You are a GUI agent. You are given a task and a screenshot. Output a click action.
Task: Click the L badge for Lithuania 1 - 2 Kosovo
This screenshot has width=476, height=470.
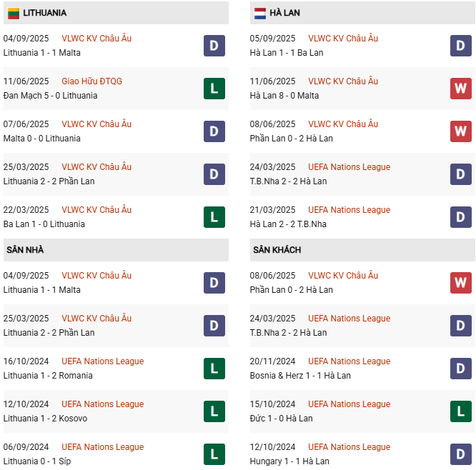click(x=214, y=411)
